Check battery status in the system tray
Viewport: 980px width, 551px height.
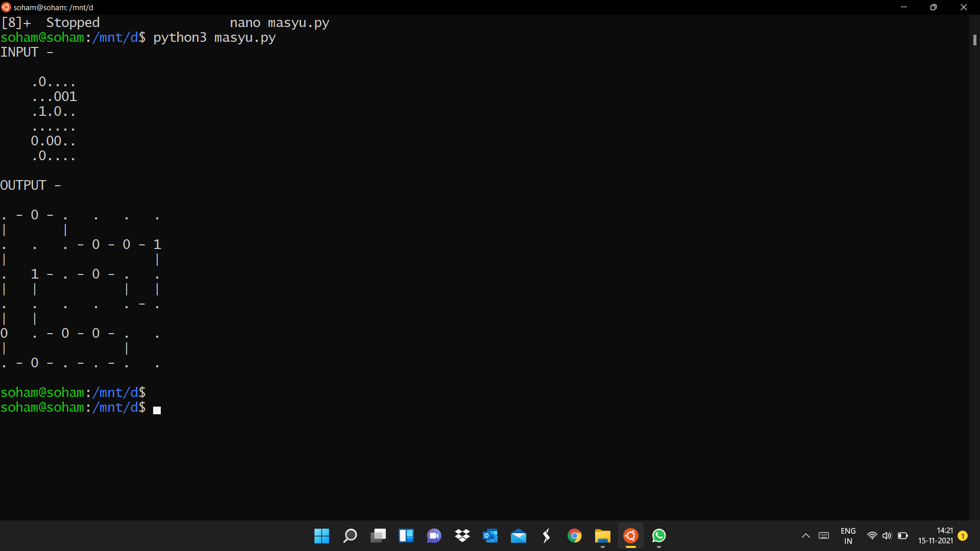(x=903, y=536)
